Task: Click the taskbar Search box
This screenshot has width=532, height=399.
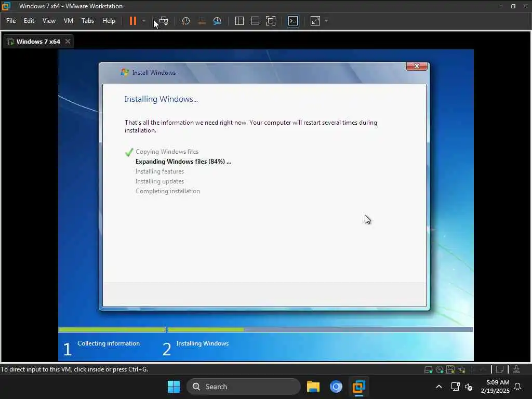Action: click(x=244, y=387)
